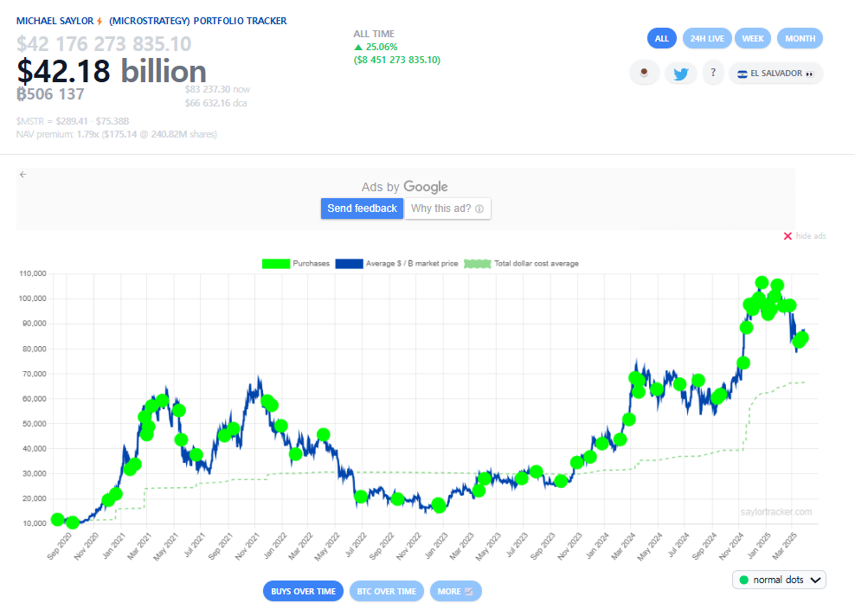The width and height of the screenshot is (855, 616).
Task: Click the MORE button with shuffle icon
Action: pyautogui.click(x=455, y=591)
